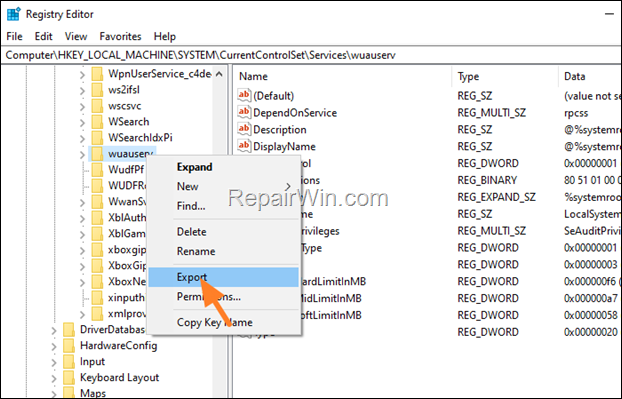Minimize the Registry Editor window

click(609, 14)
